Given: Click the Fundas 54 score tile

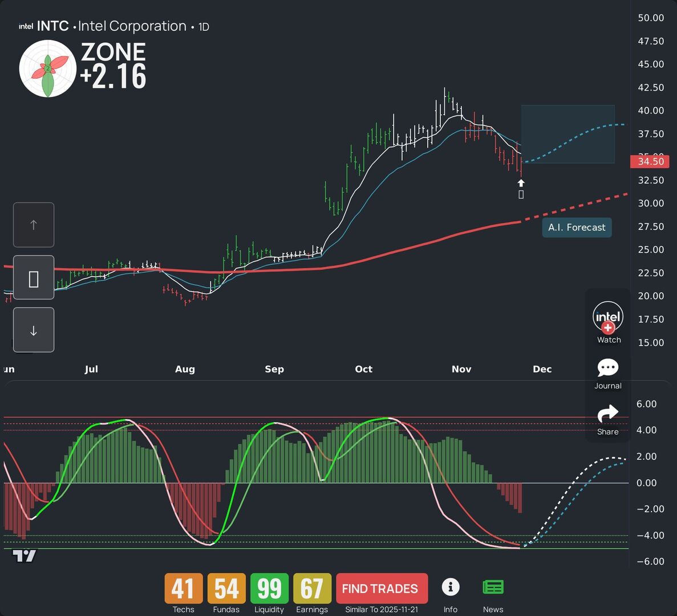Looking at the screenshot, I should [x=226, y=588].
